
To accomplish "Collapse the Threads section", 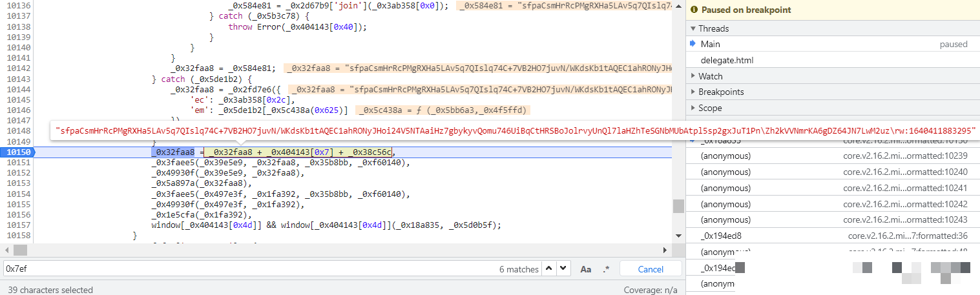I will tap(693, 28).
